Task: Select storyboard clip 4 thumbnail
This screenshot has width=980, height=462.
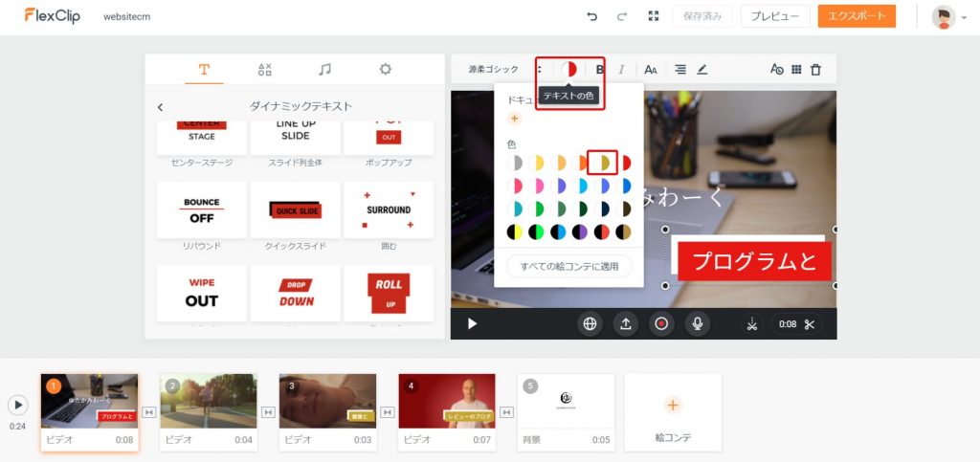Action: pyautogui.click(x=446, y=400)
